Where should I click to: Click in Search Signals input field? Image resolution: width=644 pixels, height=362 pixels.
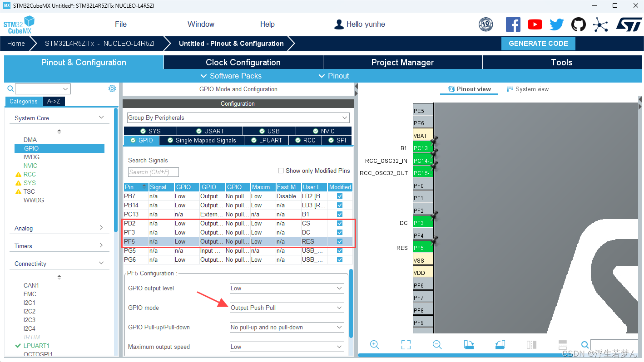(153, 172)
